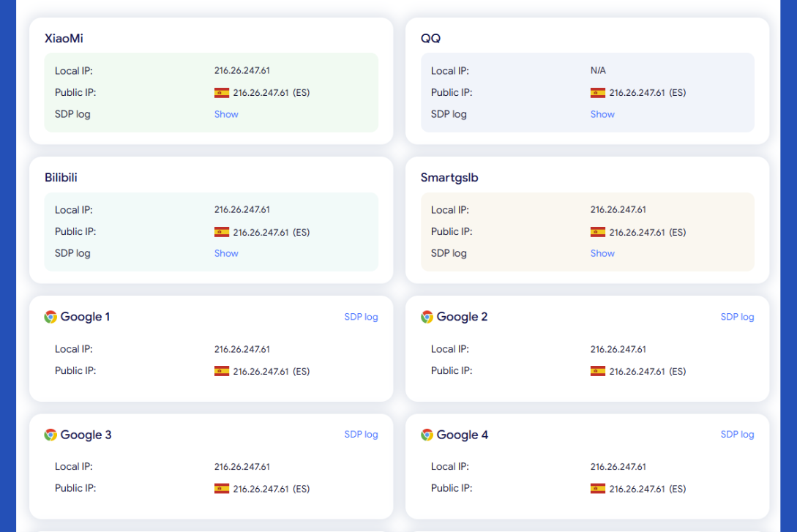Show the QQ SDP log

click(x=602, y=114)
